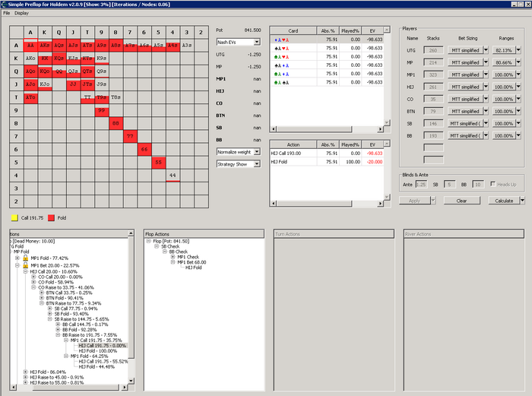Select MP1 Fold - 64.25% tree item
This screenshot has height=396, width=532.
coord(89,356)
